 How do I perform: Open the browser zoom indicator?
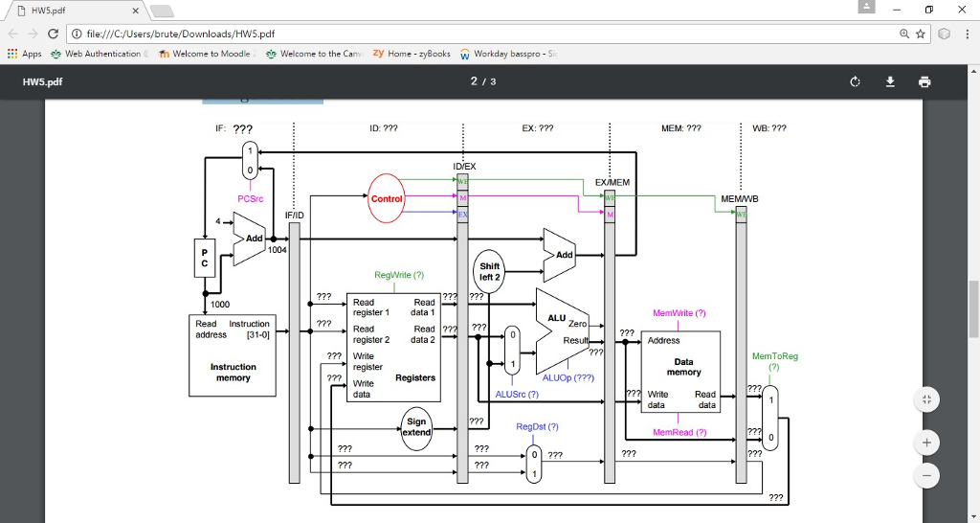click(x=903, y=34)
